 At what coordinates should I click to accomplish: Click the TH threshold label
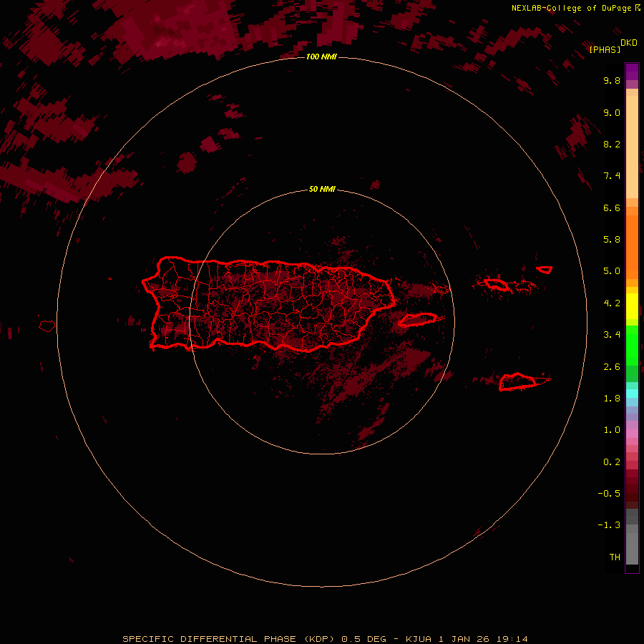click(615, 557)
